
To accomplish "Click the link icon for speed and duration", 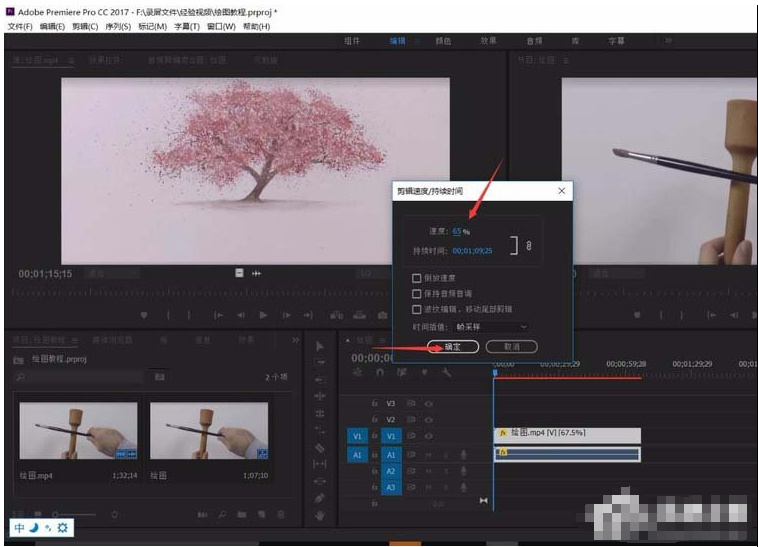I will click(x=529, y=246).
